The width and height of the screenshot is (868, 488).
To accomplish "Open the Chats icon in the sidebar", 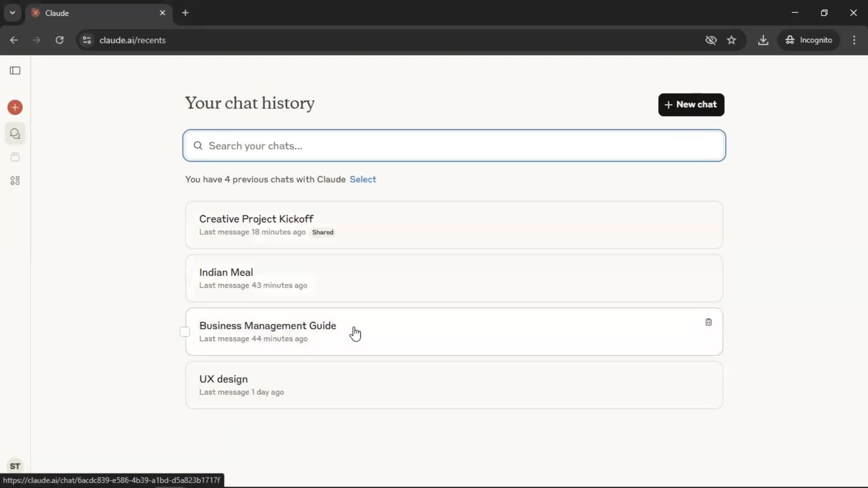I will pyautogui.click(x=15, y=134).
